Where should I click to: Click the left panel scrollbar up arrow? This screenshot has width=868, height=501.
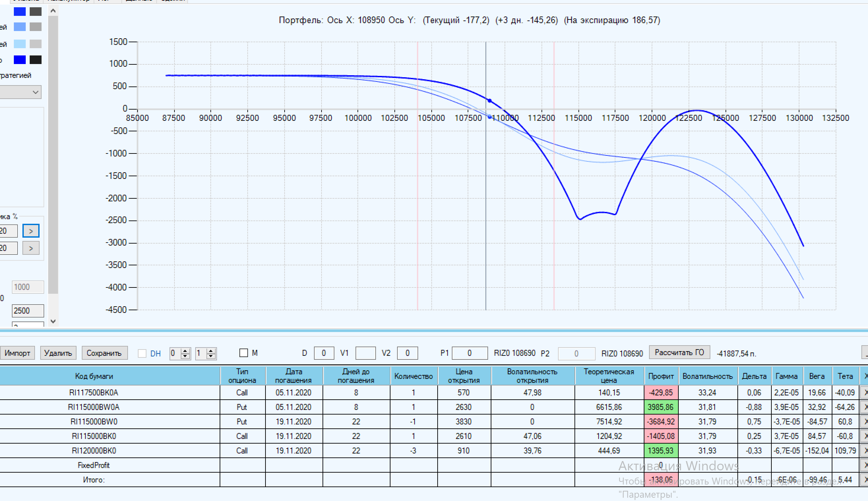tap(53, 11)
